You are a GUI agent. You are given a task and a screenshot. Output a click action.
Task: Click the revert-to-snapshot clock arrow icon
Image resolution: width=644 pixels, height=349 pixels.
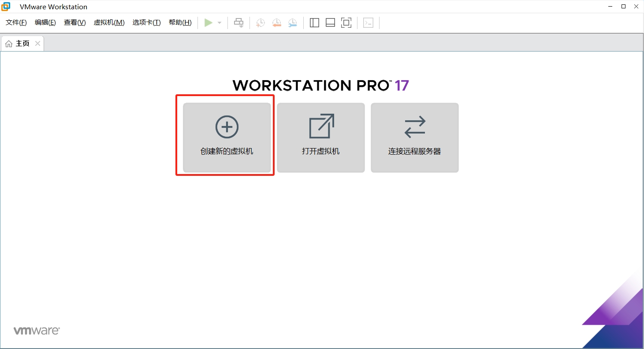(x=276, y=23)
